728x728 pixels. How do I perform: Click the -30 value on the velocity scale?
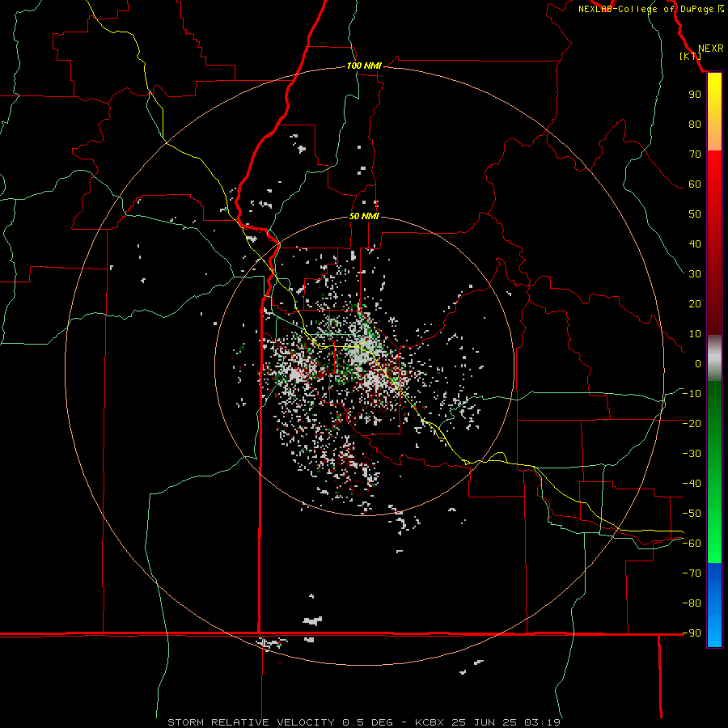pyautogui.click(x=692, y=454)
